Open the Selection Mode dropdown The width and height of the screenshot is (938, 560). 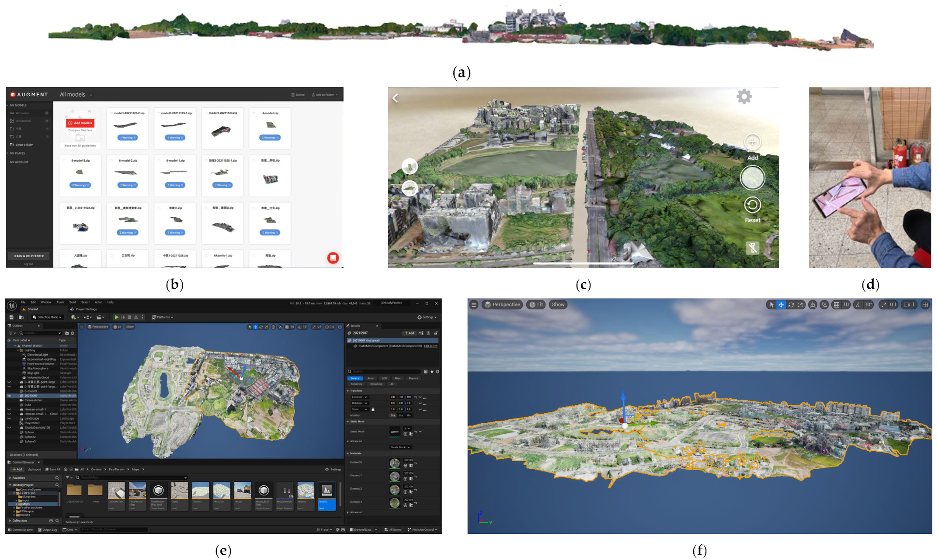48,317
